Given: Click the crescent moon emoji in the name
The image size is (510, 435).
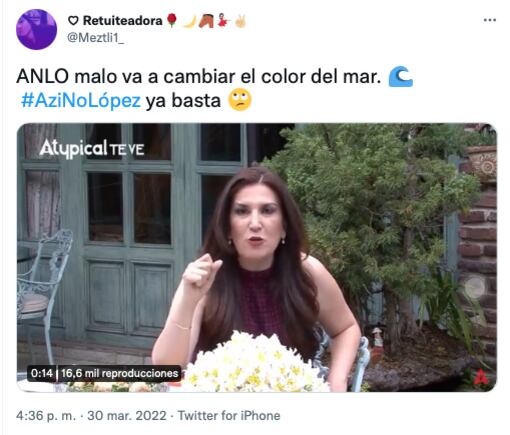Looking at the screenshot, I should coord(190,21).
